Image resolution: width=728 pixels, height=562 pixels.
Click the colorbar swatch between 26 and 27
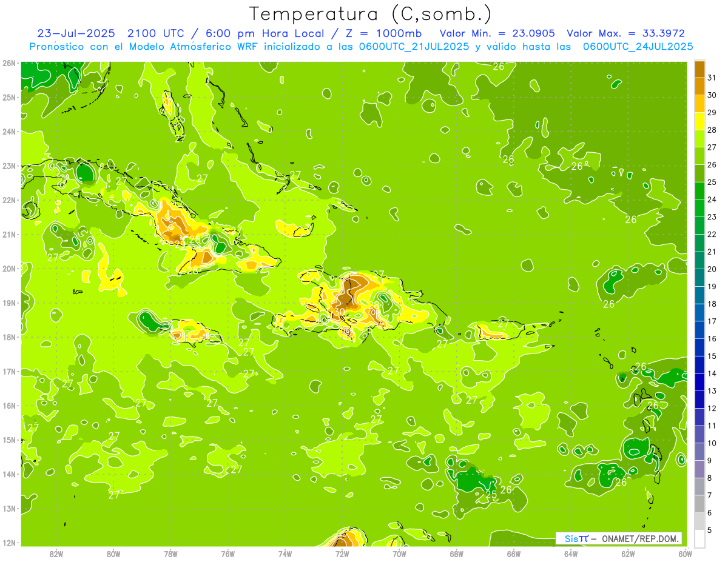(x=699, y=156)
